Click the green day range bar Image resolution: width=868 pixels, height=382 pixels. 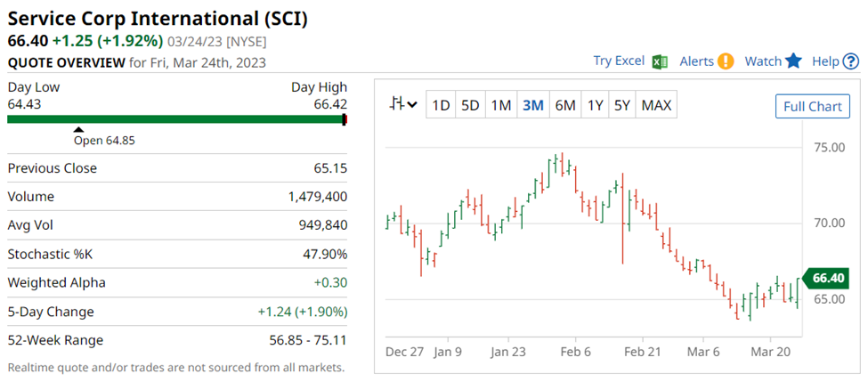pyautogui.click(x=177, y=119)
